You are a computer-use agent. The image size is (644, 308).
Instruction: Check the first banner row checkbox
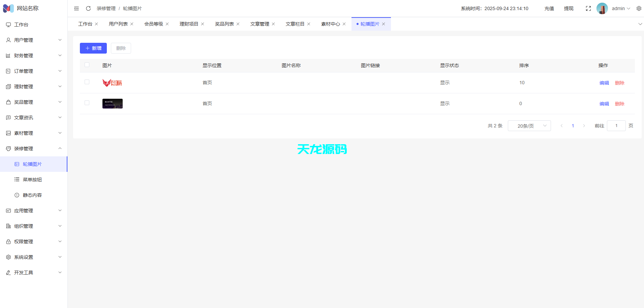click(87, 82)
